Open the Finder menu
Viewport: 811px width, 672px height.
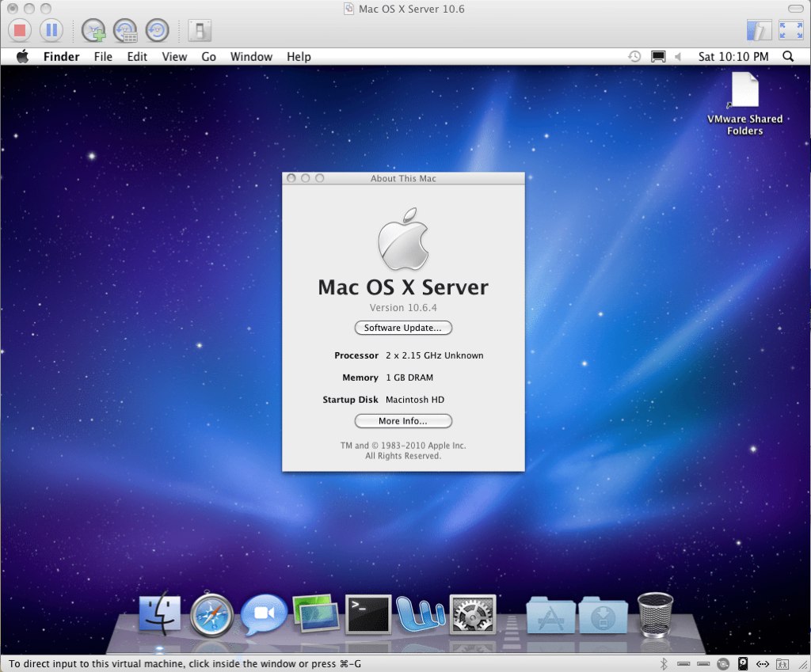coord(62,56)
